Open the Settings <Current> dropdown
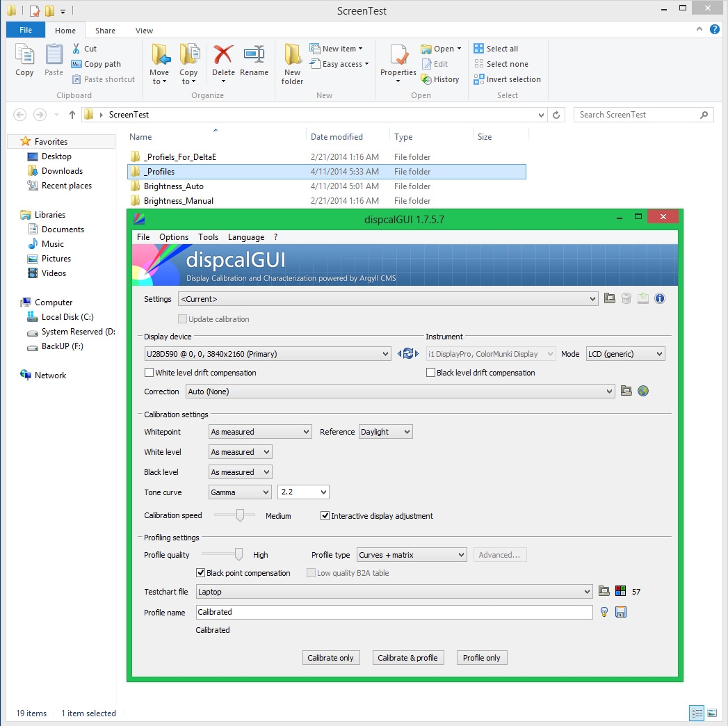Viewport: 728px width, 726px height. (388, 298)
